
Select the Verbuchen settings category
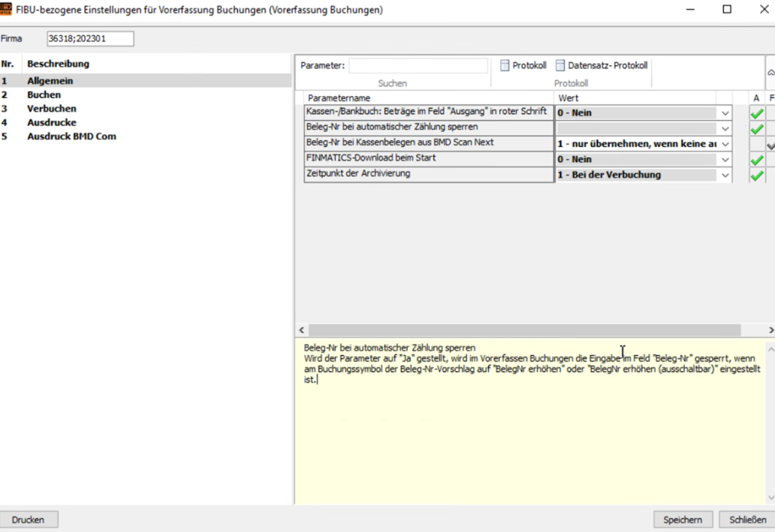(51, 109)
